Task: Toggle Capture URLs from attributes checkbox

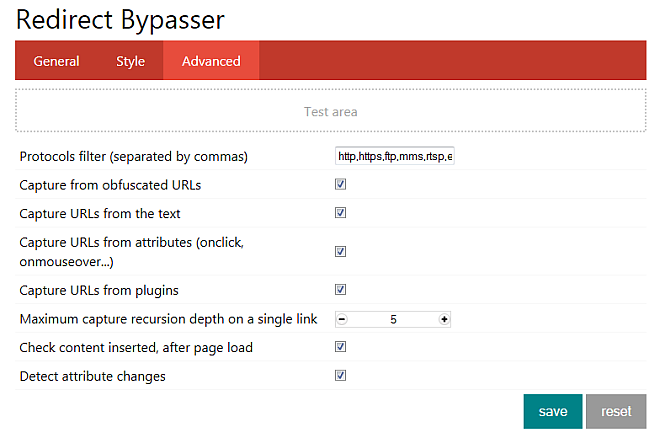Action: (x=341, y=252)
